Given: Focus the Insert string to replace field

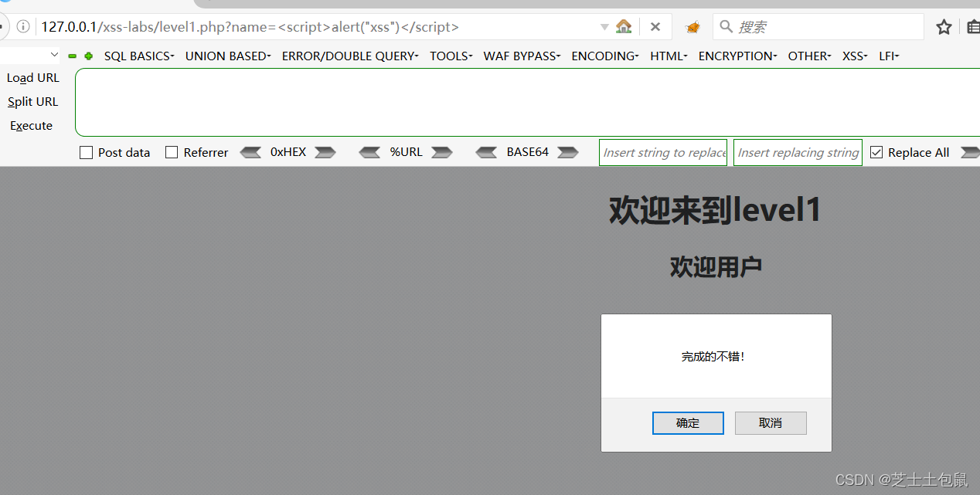Looking at the screenshot, I should click(x=663, y=152).
